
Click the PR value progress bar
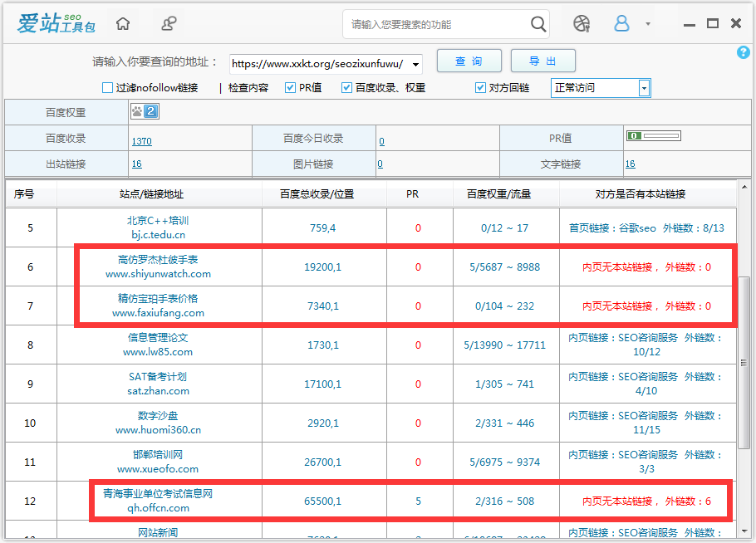(653, 136)
